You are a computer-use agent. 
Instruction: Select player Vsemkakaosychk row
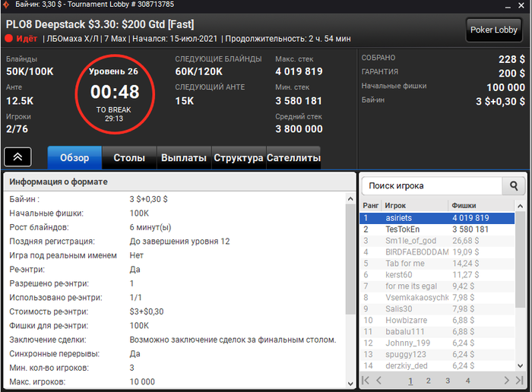click(437, 297)
